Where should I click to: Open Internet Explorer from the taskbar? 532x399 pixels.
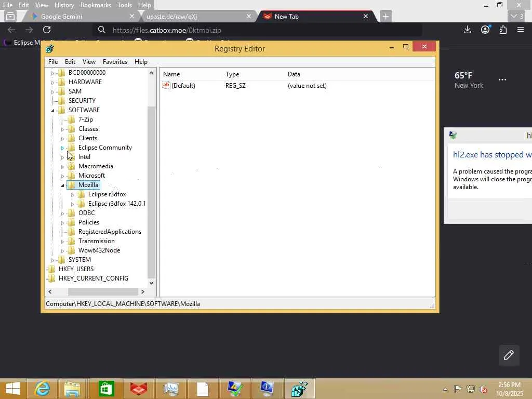point(43,389)
